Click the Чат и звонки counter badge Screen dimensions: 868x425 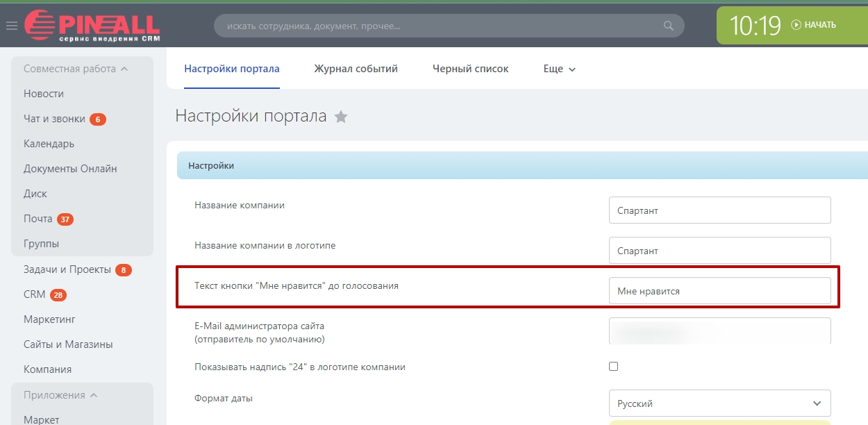pos(97,119)
